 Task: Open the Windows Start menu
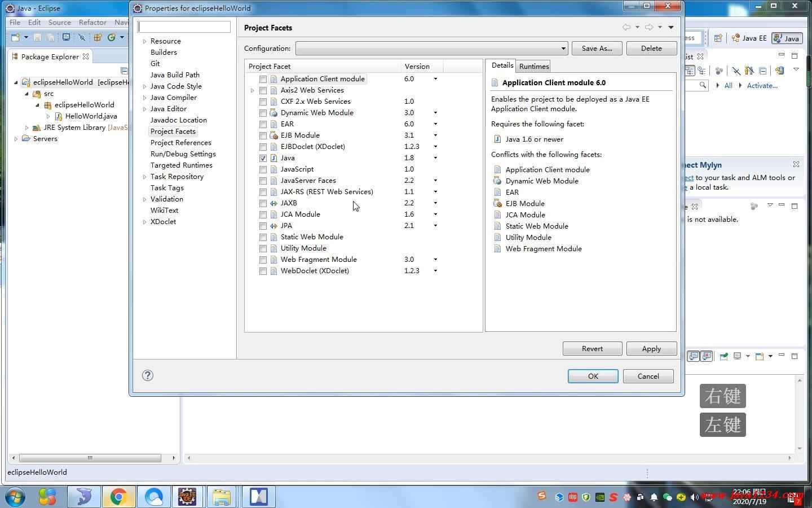pos(15,497)
